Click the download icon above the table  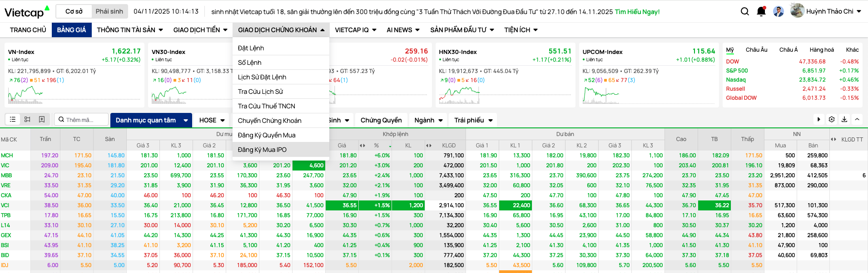(844, 120)
